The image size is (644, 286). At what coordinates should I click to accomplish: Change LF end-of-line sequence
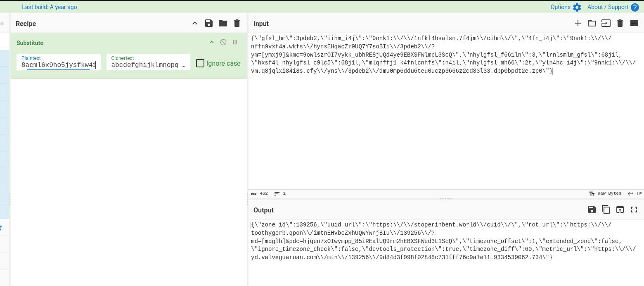click(x=635, y=193)
